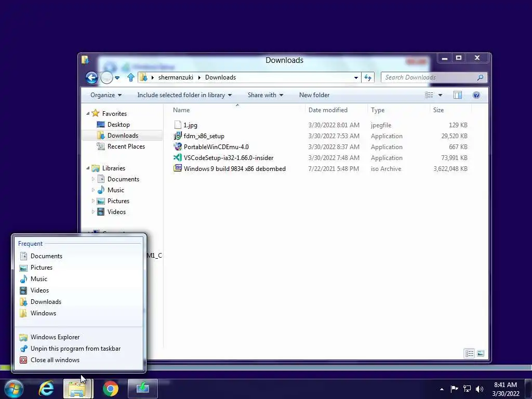Expand the Pictures library node
Image resolution: width=532 pixels, height=399 pixels.
point(94,201)
